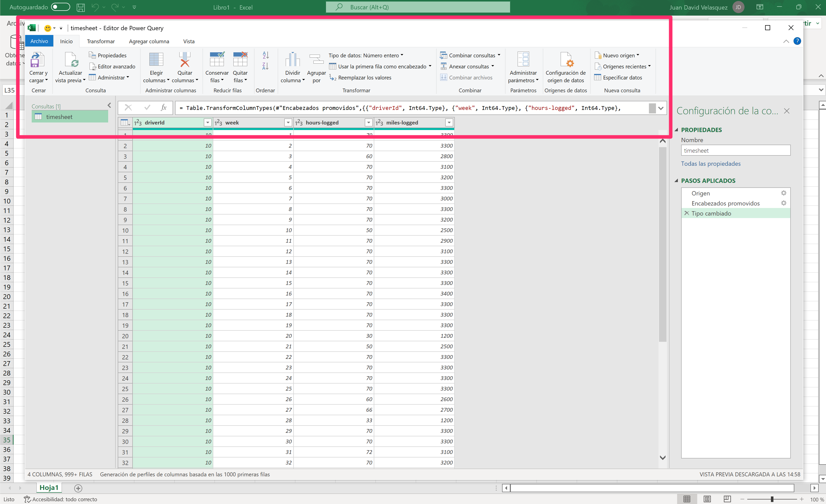Cancel formula edit with X icon
Viewport: 826px width, 504px height.
(128, 108)
